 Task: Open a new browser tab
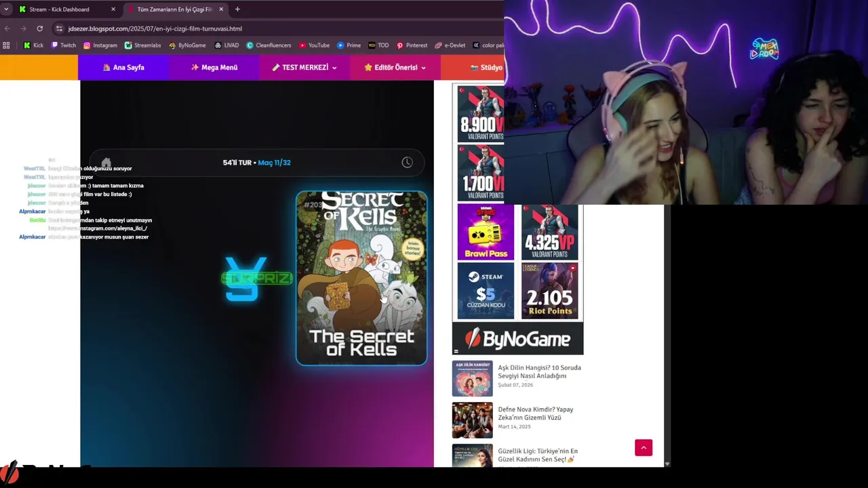(x=237, y=9)
